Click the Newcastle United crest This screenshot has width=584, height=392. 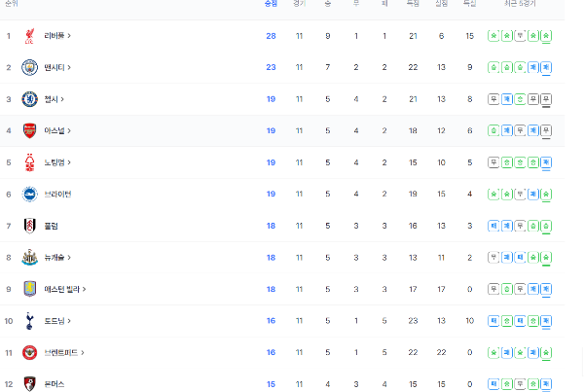pyautogui.click(x=29, y=257)
